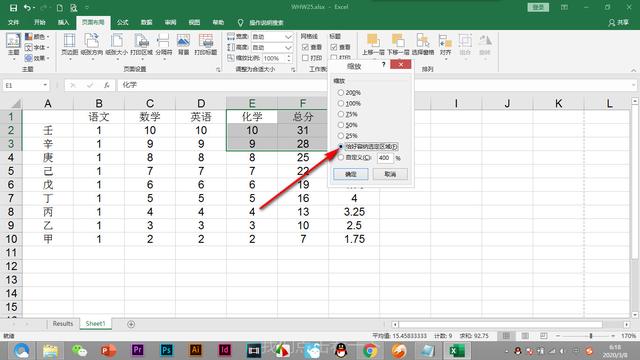Click the Tell Me search (操作说明搜索)
The height and width of the screenshot is (360, 640).
click(x=261, y=23)
